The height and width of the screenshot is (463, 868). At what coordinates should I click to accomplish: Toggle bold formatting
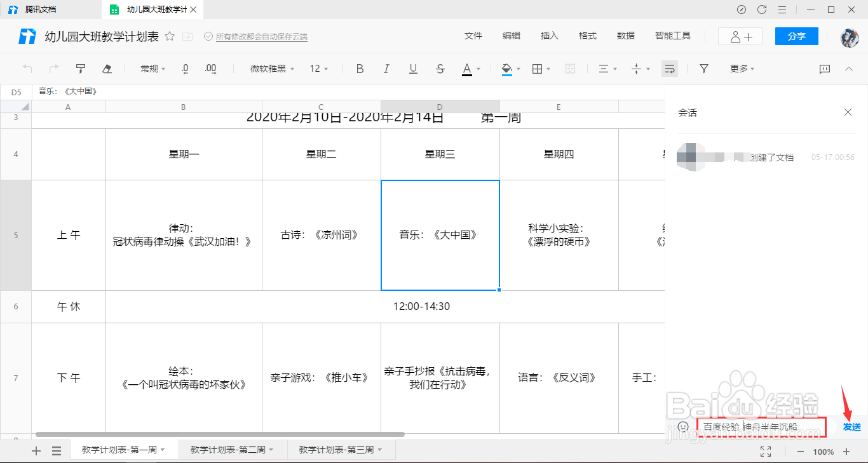pos(360,69)
